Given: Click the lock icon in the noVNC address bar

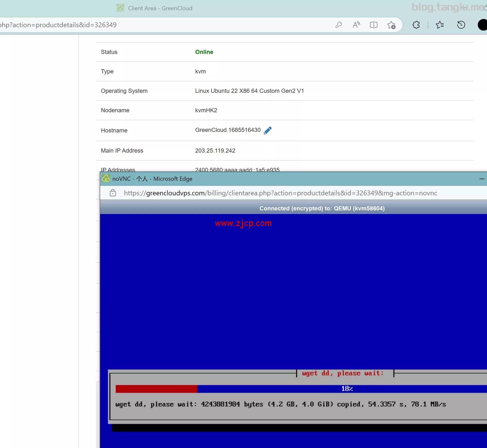Looking at the screenshot, I should pyautogui.click(x=113, y=193).
